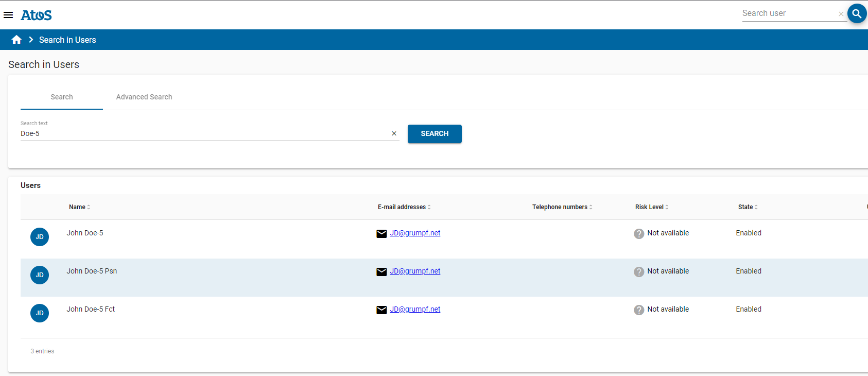This screenshot has width=868, height=376.
Task: Open email link for John Doe-5 Fct
Action: [415, 309]
